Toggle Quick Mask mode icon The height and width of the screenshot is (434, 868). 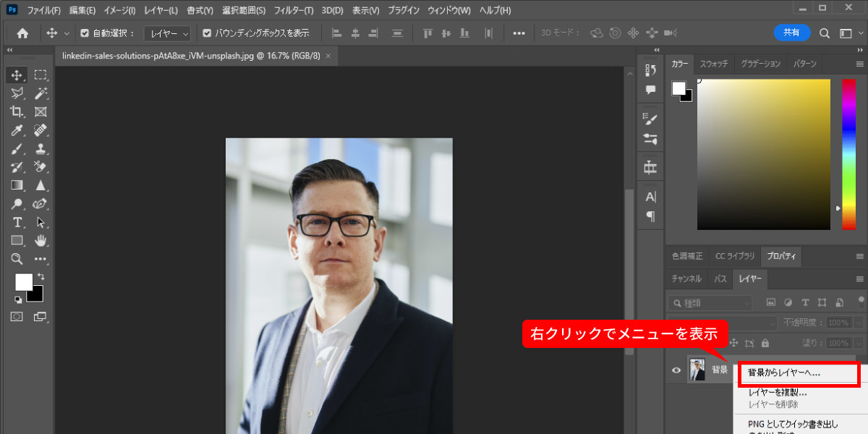[x=17, y=316]
